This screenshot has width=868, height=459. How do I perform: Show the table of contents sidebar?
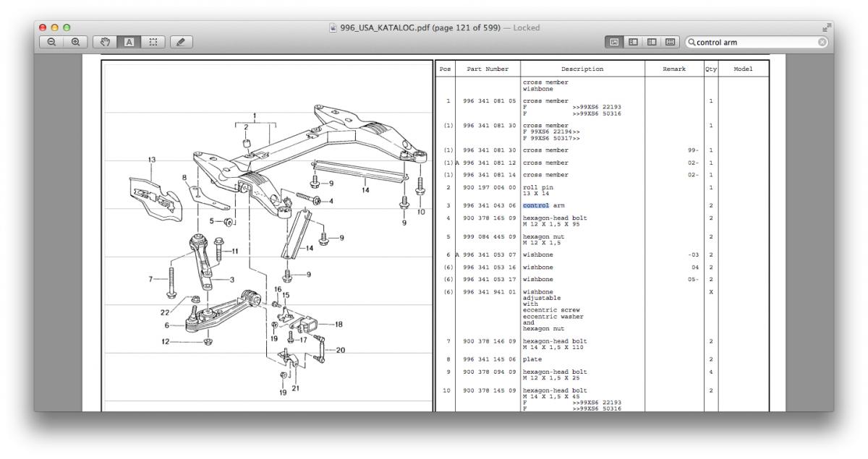click(652, 43)
